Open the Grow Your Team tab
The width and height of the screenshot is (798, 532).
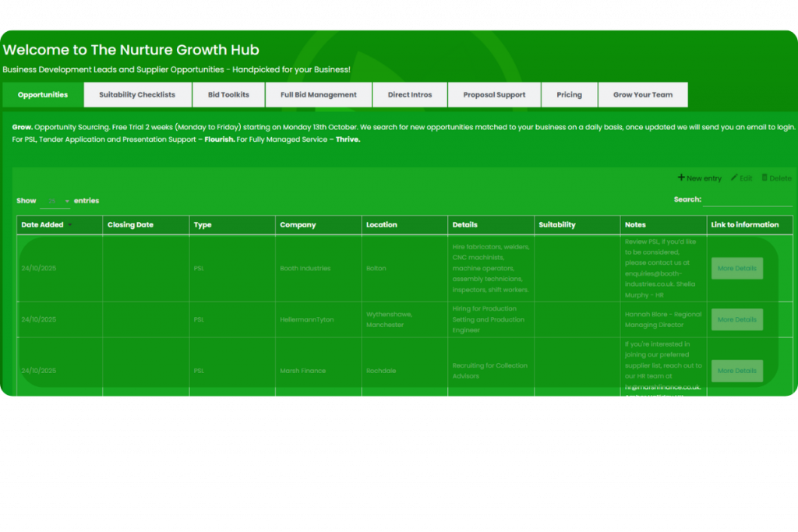click(642, 95)
